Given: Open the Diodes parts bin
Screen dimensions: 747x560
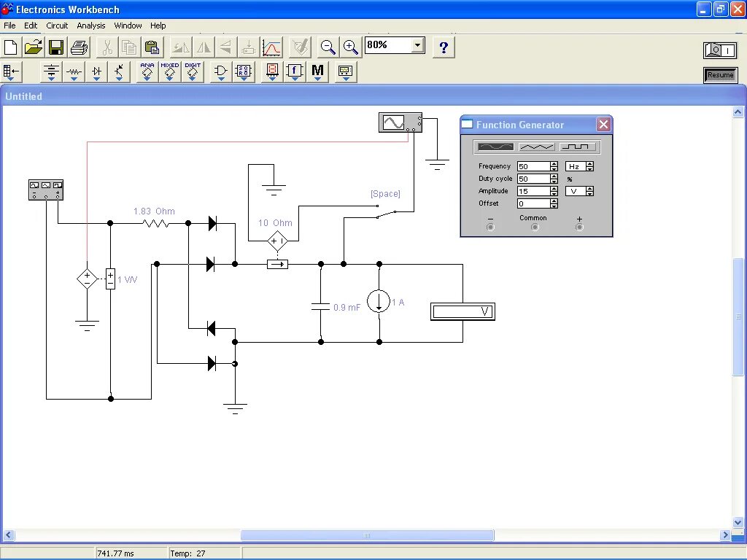Looking at the screenshot, I should pos(97,72).
